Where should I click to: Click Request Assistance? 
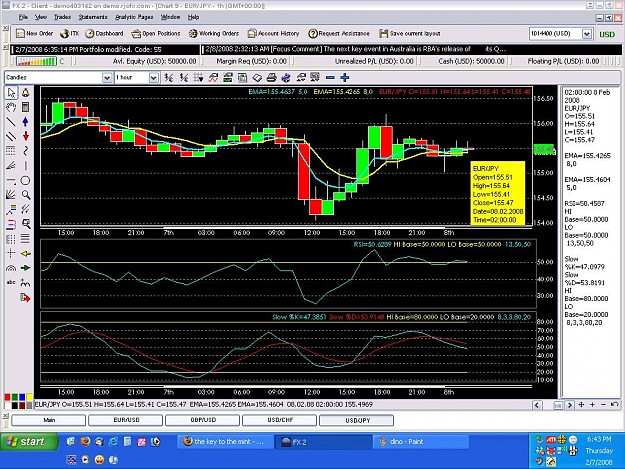[x=339, y=33]
